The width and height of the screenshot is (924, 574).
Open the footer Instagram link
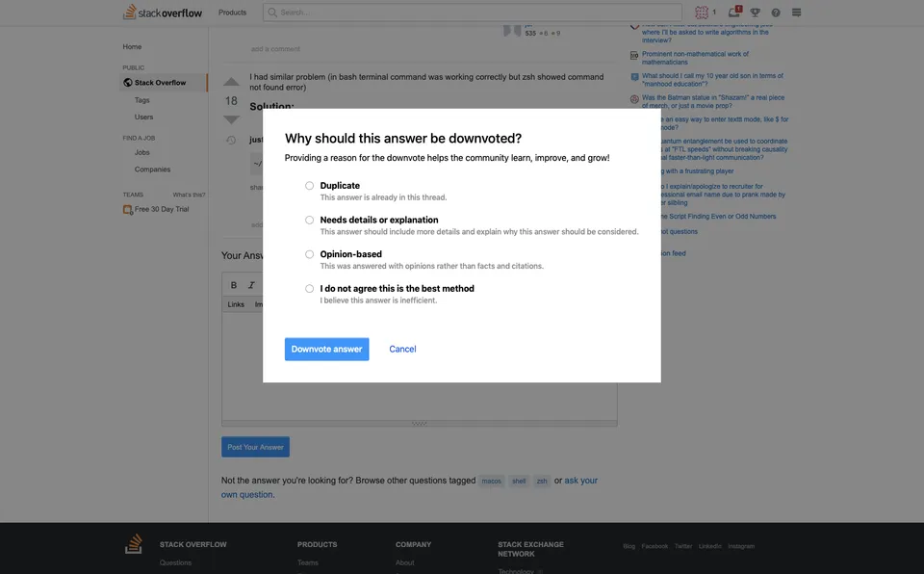click(741, 546)
